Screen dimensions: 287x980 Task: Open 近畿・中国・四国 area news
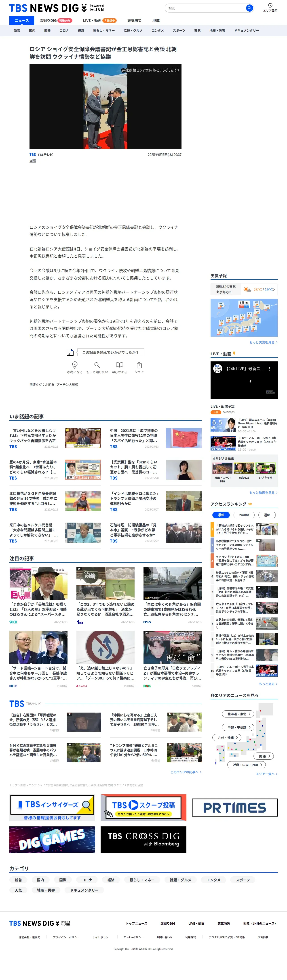tap(247, 765)
